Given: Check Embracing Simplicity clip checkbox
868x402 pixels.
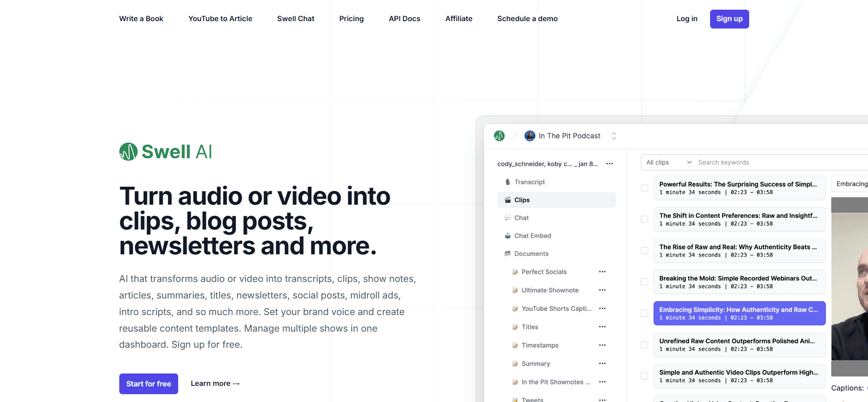Looking at the screenshot, I should [x=645, y=313].
